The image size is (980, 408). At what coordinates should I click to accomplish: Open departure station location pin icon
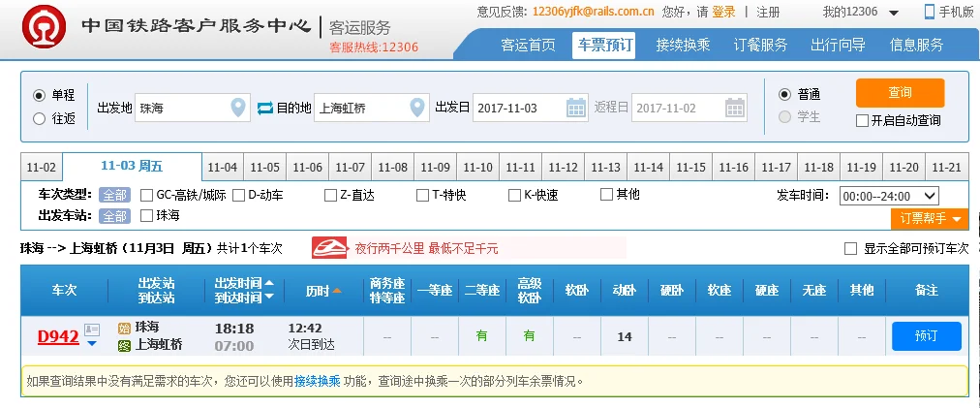pos(238,108)
